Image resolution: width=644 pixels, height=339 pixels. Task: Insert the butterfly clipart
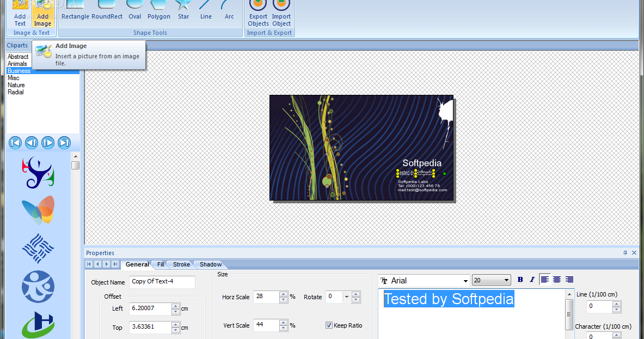pos(38,210)
